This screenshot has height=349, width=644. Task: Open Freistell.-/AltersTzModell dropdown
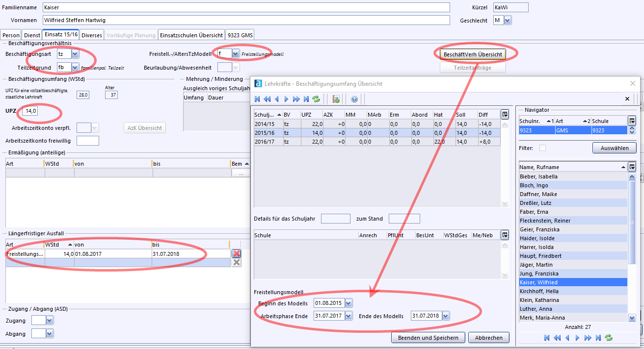click(x=236, y=53)
